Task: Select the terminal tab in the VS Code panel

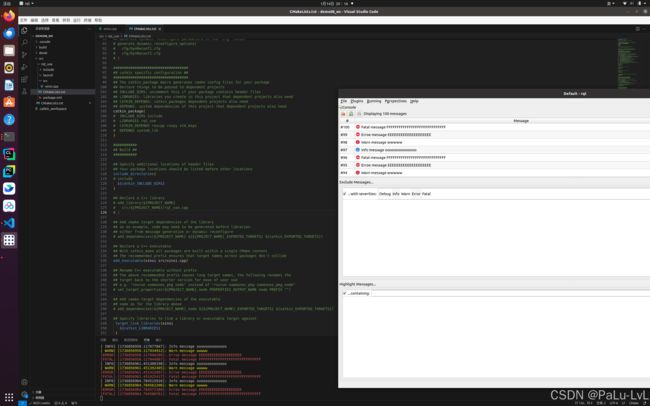Action: point(146,340)
